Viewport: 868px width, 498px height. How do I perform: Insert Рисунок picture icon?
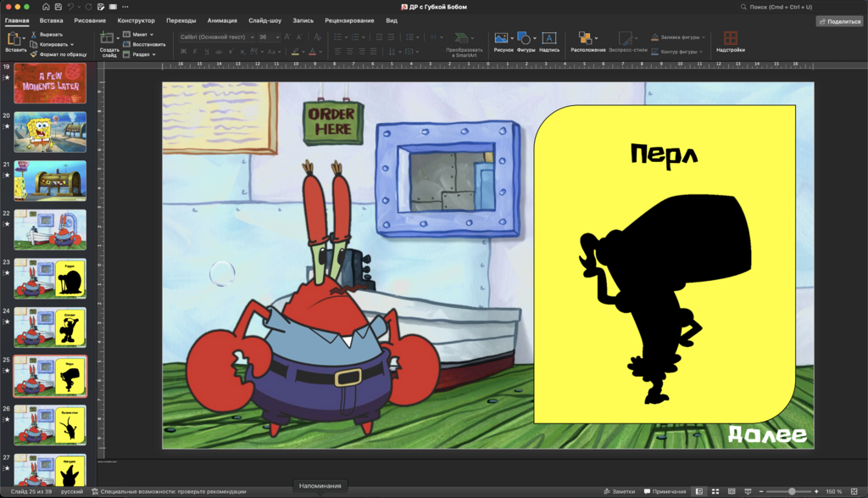(501, 37)
